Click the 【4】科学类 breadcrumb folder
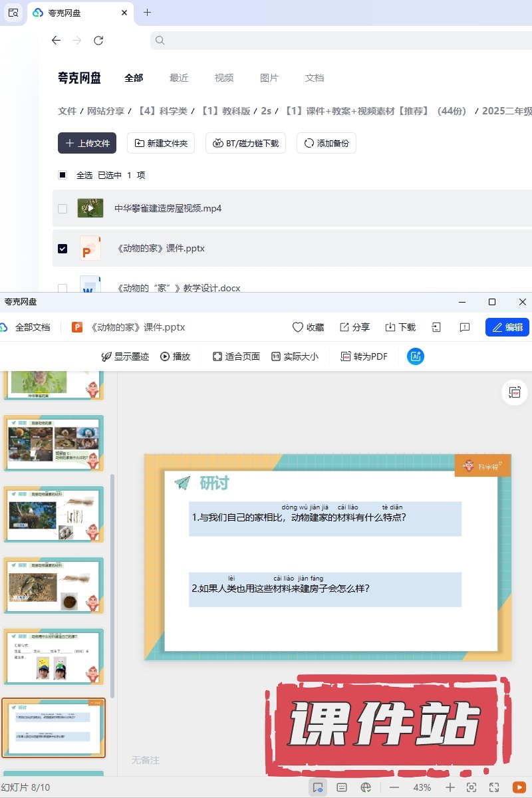The width and height of the screenshot is (532, 798). (162, 111)
